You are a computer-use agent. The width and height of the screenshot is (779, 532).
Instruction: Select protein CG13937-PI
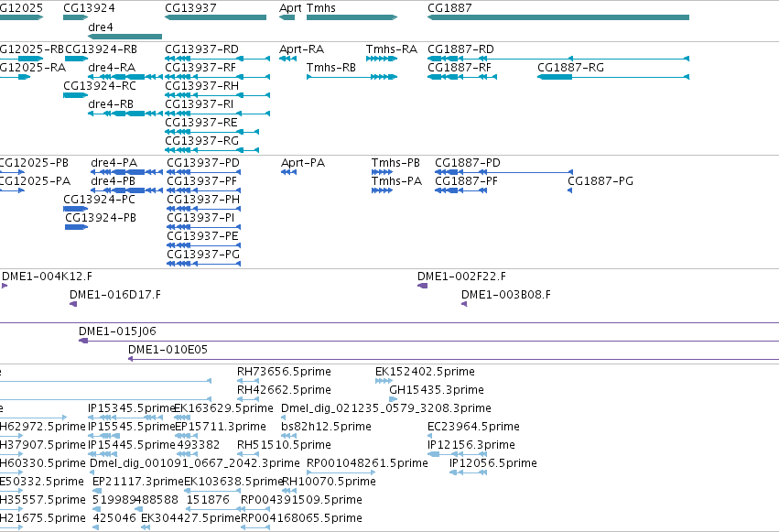pos(200,219)
